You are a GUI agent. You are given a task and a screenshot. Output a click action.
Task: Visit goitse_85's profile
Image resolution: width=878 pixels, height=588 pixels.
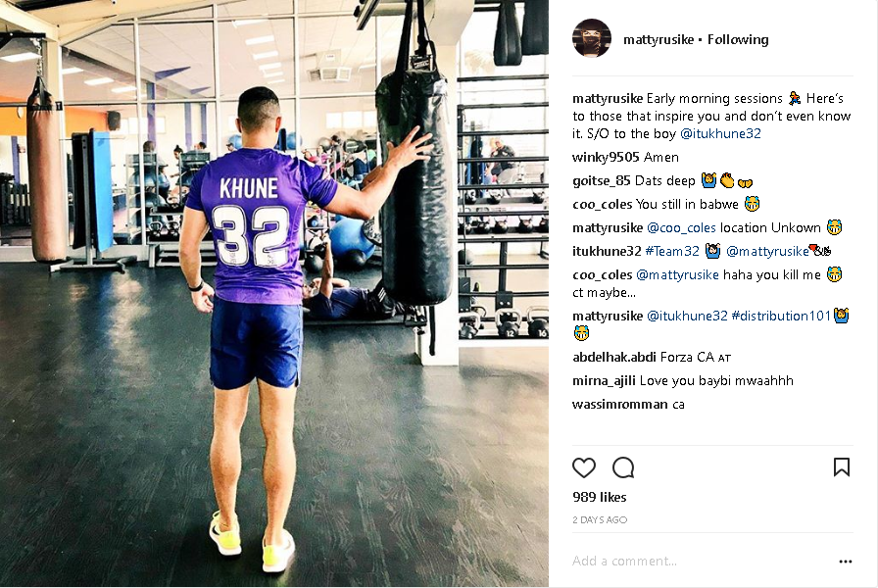click(x=602, y=181)
